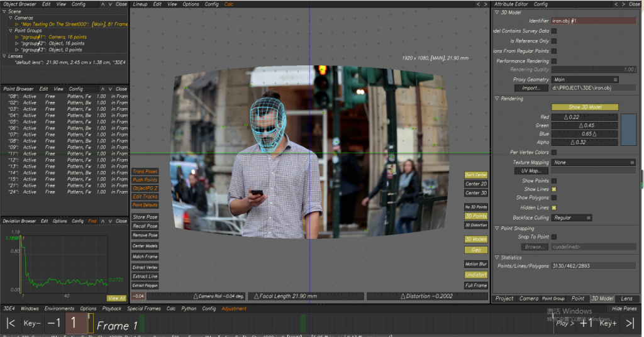Select point "13" row in Point Browser
The height and width of the screenshot is (337, 644).
pyautogui.click(x=65, y=166)
